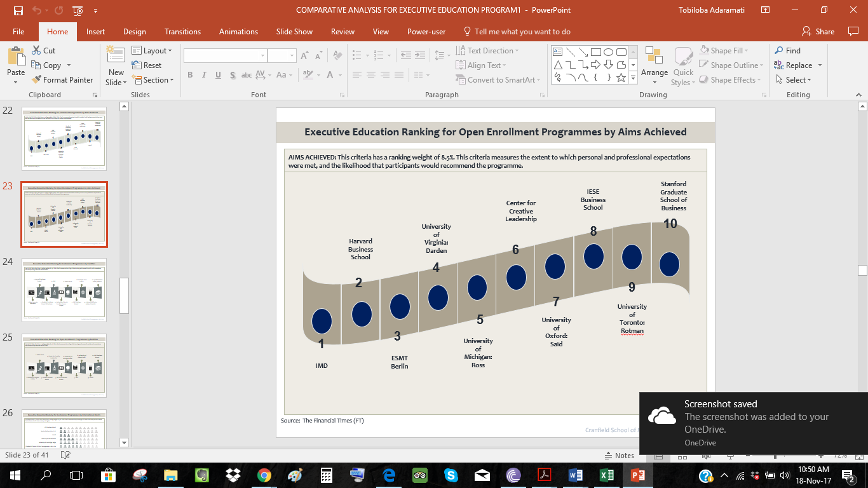
Task: Click Tell me what you want to do
Action: (x=517, y=32)
